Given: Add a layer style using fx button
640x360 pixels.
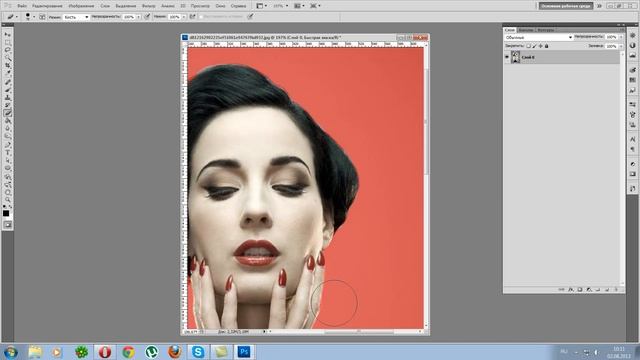Looking at the screenshot, I should point(571,289).
